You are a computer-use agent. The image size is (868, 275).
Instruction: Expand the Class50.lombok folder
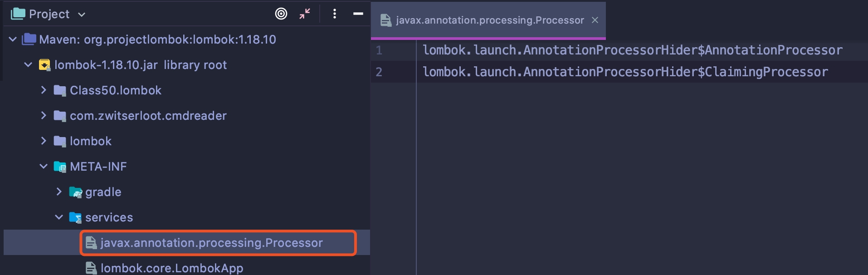point(44,90)
